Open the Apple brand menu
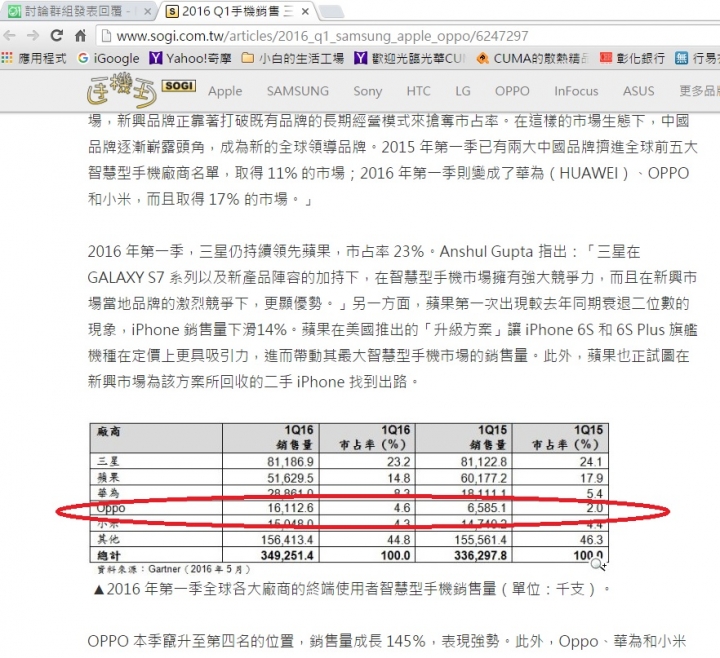 [225, 91]
